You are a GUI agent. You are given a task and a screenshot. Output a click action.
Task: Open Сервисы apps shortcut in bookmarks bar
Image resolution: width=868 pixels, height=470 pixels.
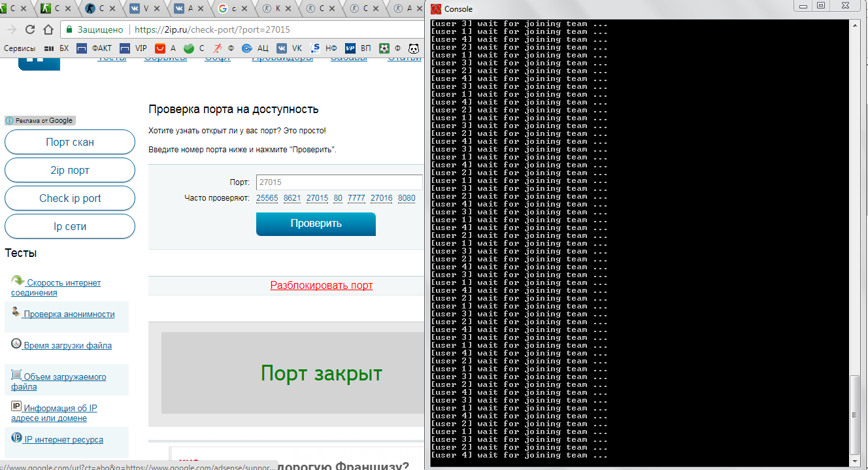coord(20,48)
